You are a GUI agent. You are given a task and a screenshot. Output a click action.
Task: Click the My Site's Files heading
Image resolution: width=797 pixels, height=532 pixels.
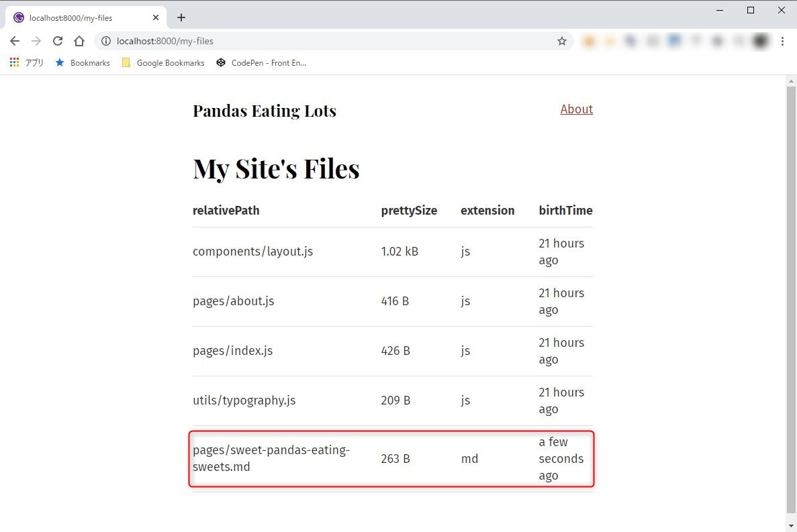pos(276,168)
